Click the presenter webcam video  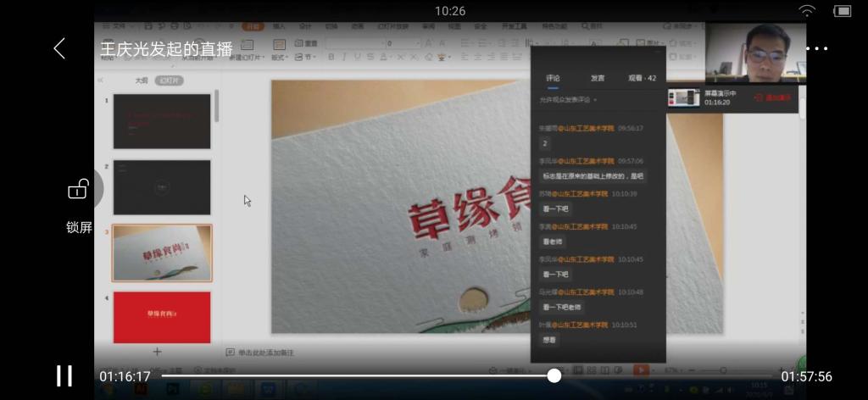[x=755, y=52]
